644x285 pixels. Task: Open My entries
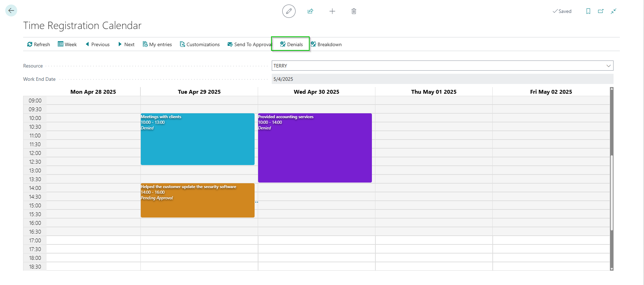click(x=157, y=44)
